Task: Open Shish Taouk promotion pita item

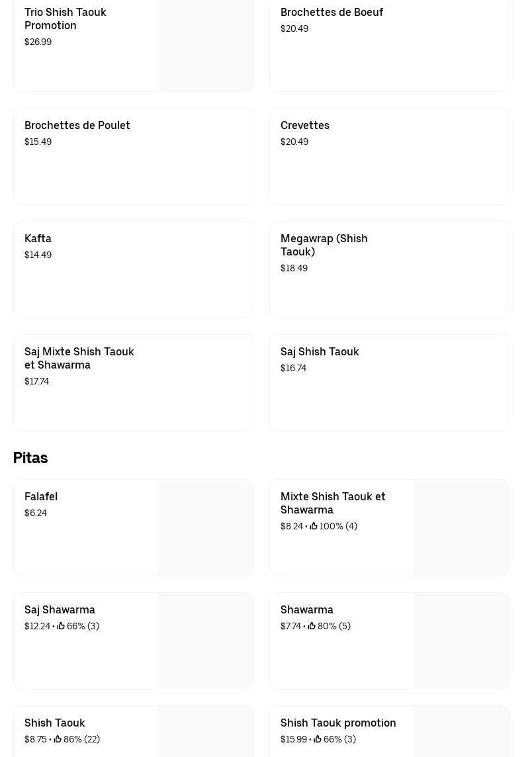Action: click(x=338, y=723)
